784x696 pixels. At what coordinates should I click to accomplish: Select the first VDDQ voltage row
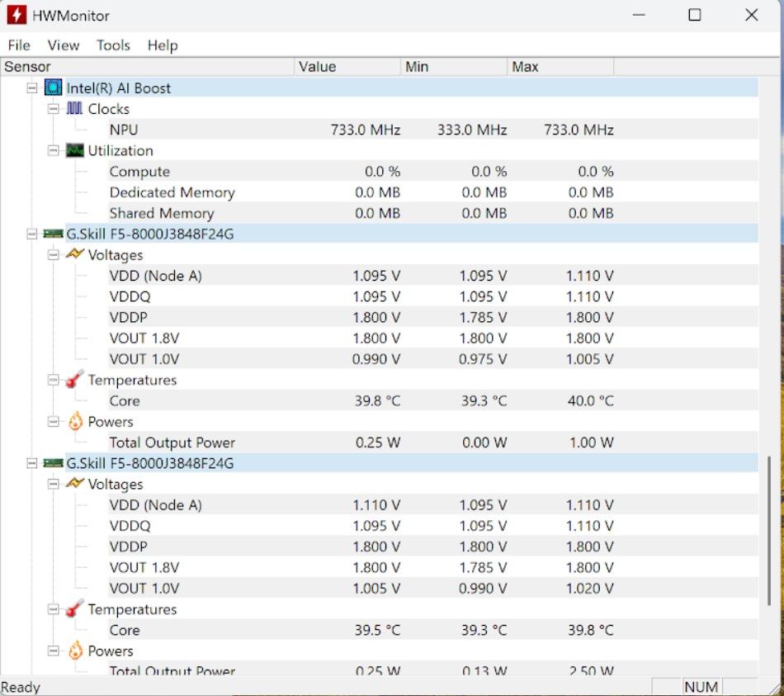130,296
